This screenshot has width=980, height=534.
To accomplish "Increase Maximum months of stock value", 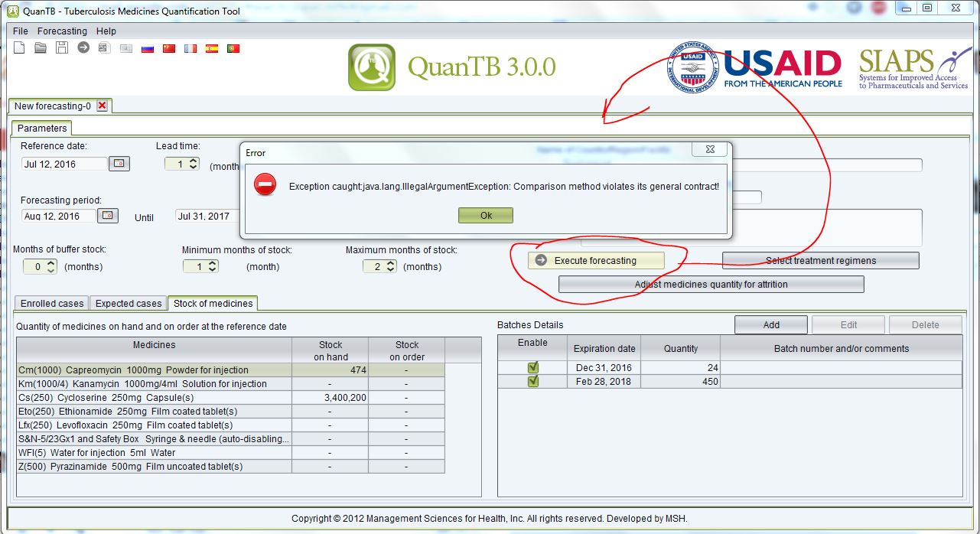I will (390, 263).
